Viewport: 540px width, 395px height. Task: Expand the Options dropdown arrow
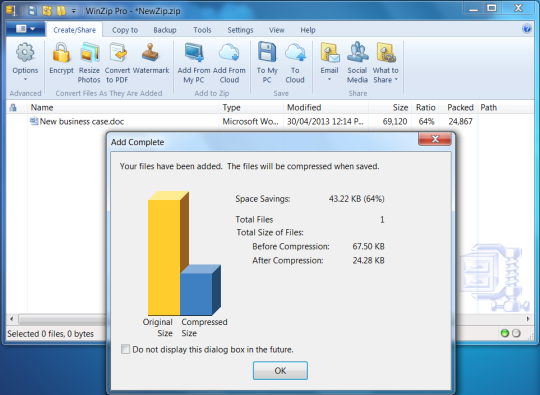tap(25, 80)
